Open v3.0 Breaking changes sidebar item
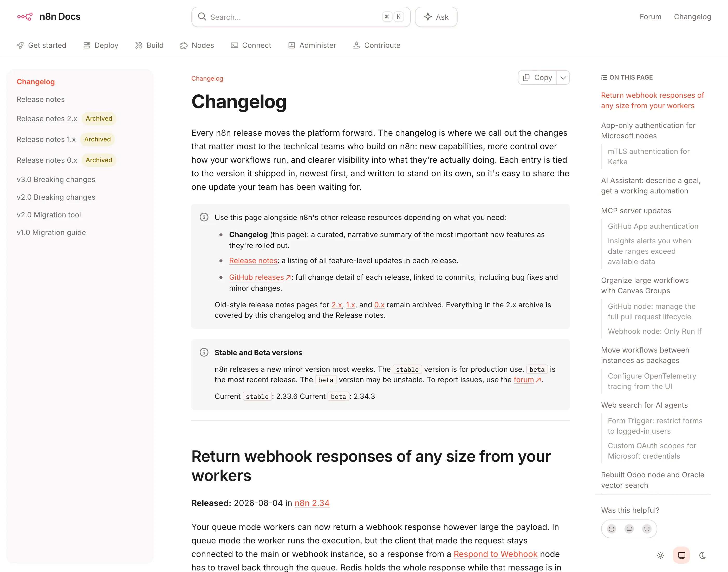 pyautogui.click(x=56, y=179)
